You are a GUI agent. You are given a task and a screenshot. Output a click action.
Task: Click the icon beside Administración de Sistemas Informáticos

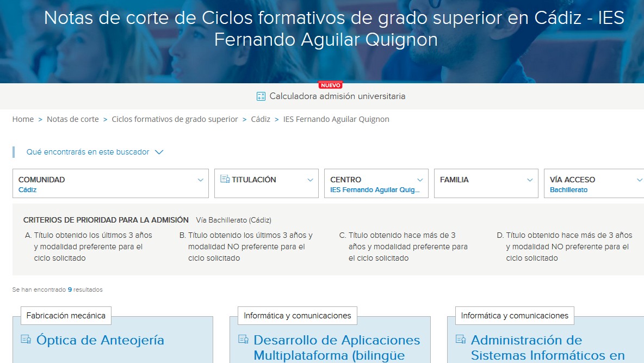[x=460, y=339]
